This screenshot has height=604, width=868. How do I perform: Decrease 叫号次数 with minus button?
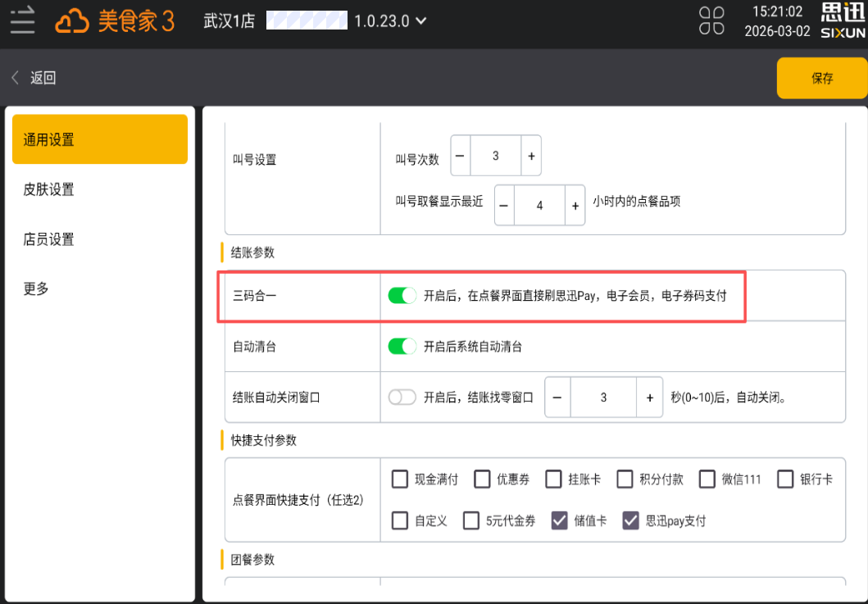pyautogui.click(x=460, y=156)
